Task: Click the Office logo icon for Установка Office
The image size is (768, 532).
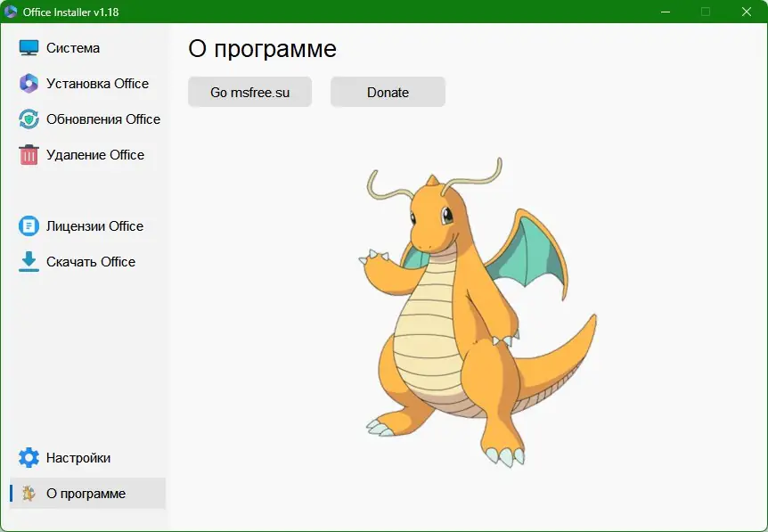Action: point(29,83)
